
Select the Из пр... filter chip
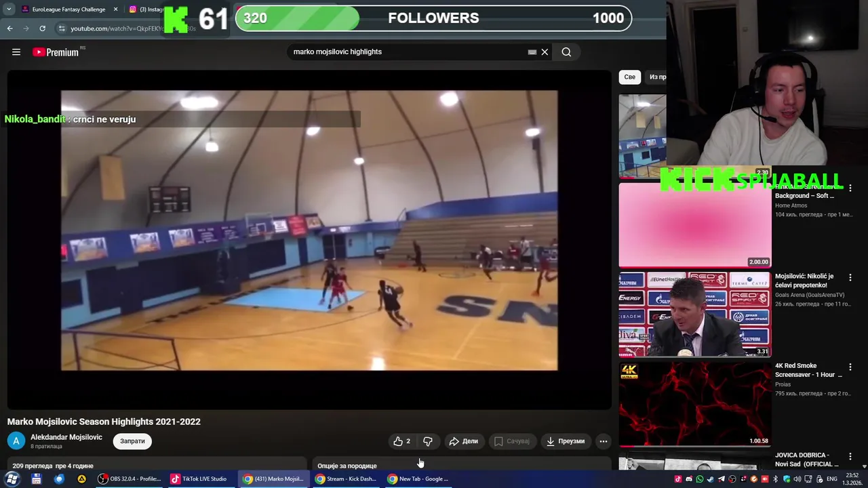point(656,77)
